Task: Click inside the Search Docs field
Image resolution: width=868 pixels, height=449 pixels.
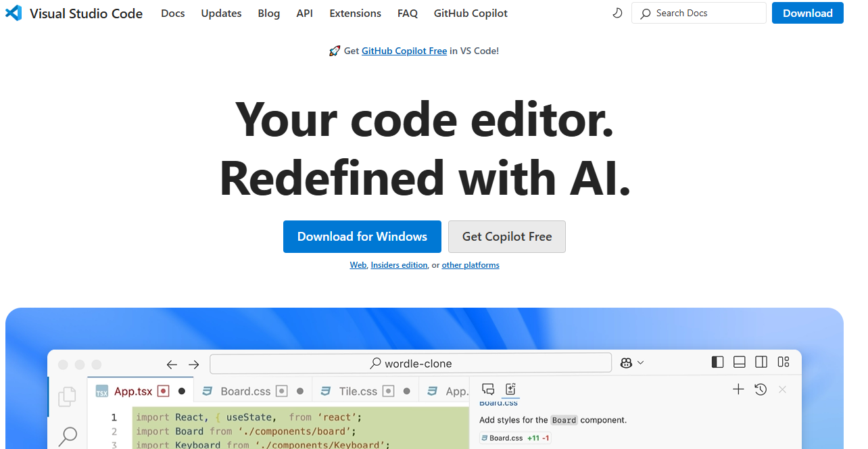Action: click(698, 13)
